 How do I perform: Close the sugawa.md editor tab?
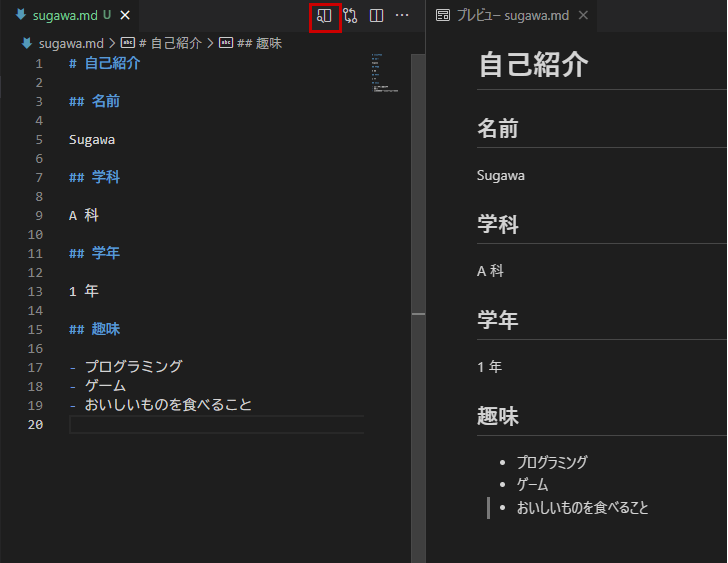pyautogui.click(x=125, y=16)
